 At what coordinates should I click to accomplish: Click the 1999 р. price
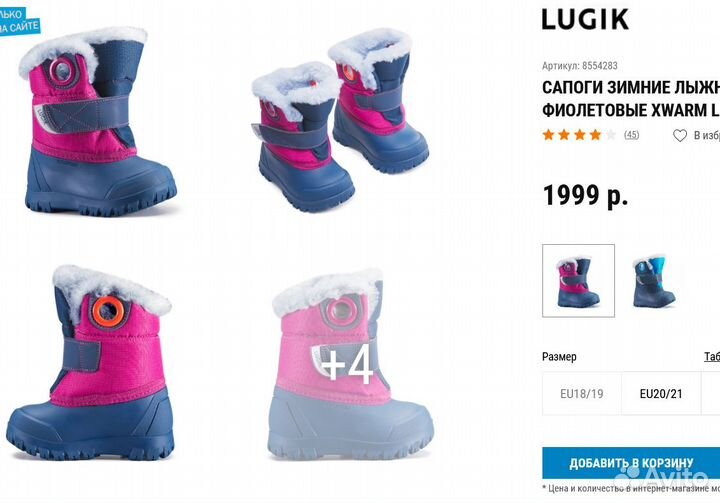pos(585,195)
